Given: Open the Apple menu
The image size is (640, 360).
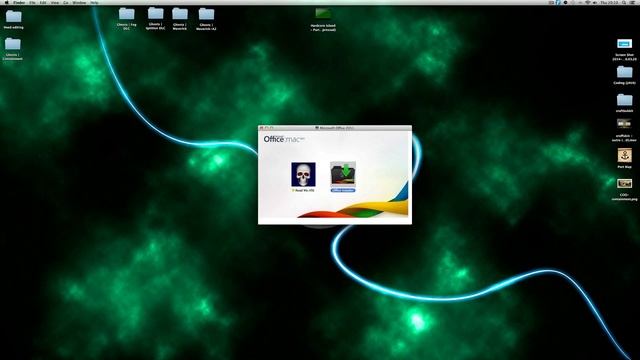Looking at the screenshot, I should tap(6, 2).
